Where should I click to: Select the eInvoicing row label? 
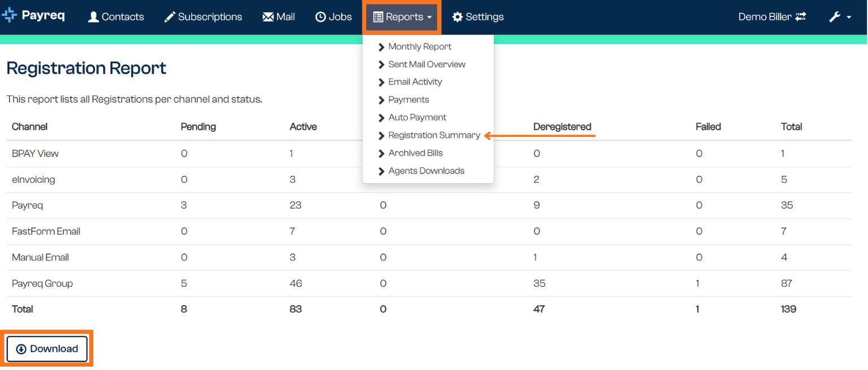click(x=33, y=179)
